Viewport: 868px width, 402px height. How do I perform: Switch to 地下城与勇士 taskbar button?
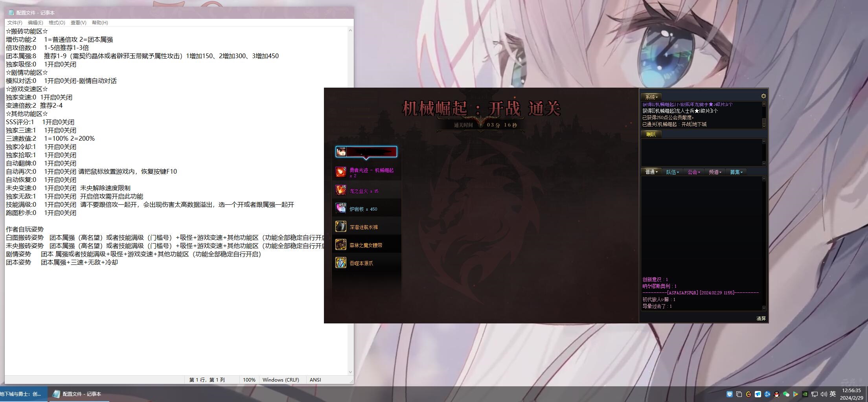pos(24,394)
